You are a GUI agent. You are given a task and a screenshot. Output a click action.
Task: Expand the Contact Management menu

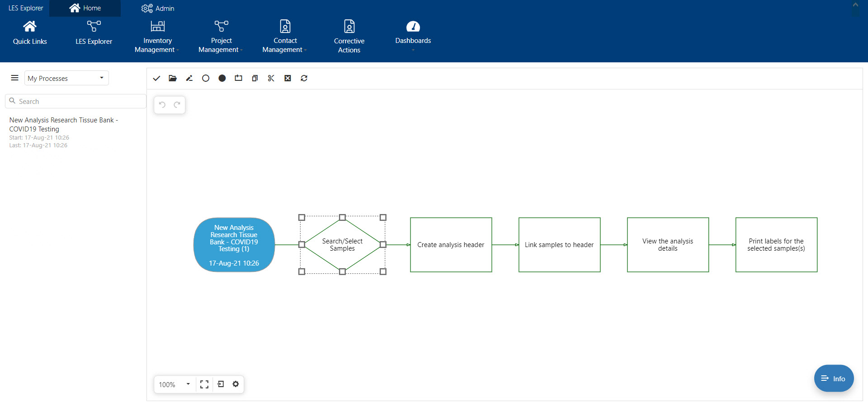(285, 37)
